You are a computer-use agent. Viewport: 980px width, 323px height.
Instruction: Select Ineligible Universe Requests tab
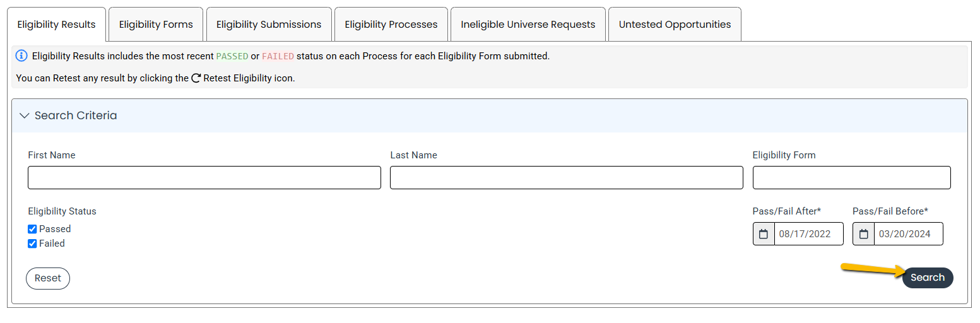click(x=528, y=25)
